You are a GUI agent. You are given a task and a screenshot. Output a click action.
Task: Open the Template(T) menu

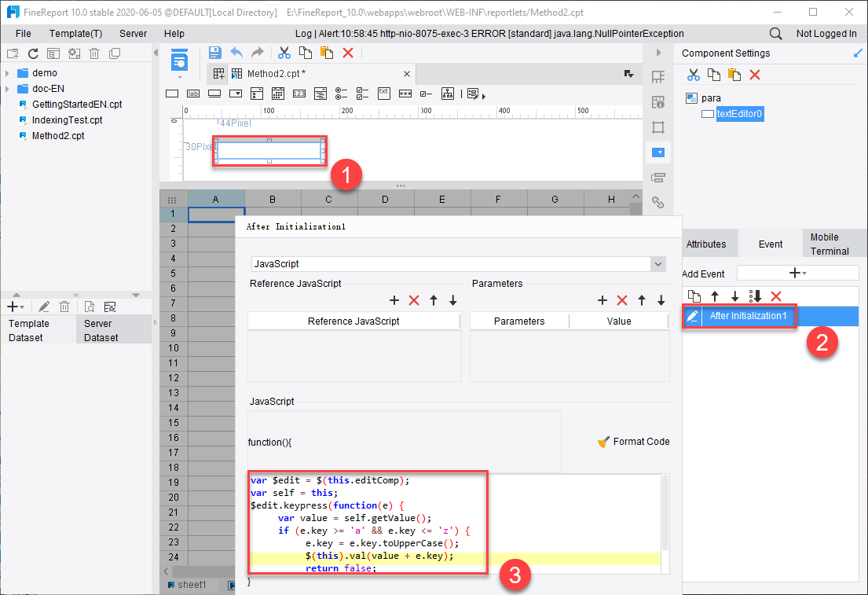point(76,34)
